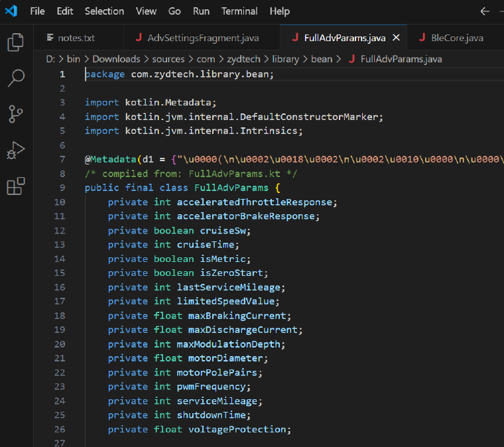
Task: Click line number 26 in the gutter
Action: click(60, 429)
